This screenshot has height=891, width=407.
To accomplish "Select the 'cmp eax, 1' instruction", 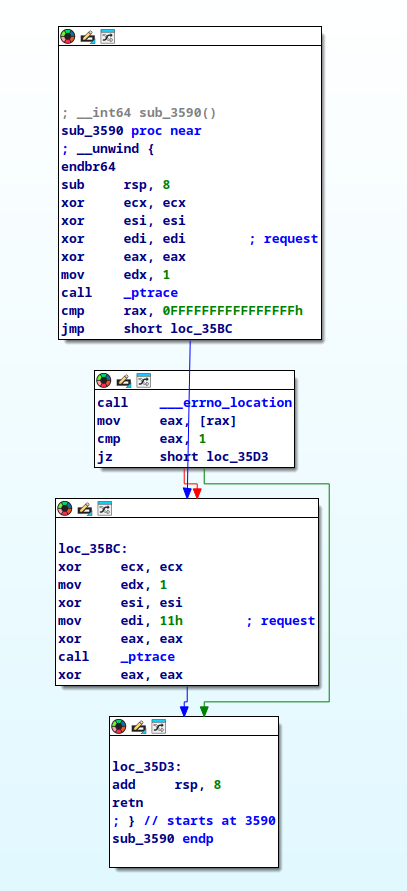I will (x=152, y=439).
